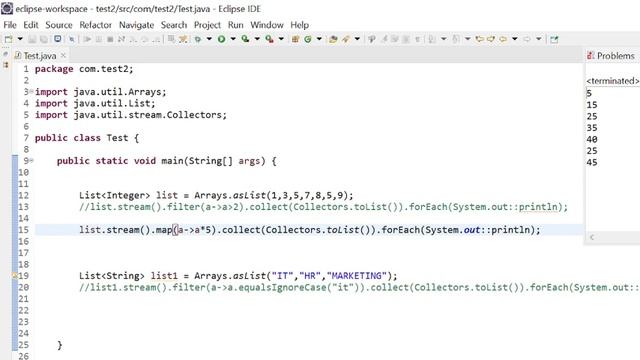640x360 pixels.
Task: Click the Next Annotation icon
Action: [431, 39]
